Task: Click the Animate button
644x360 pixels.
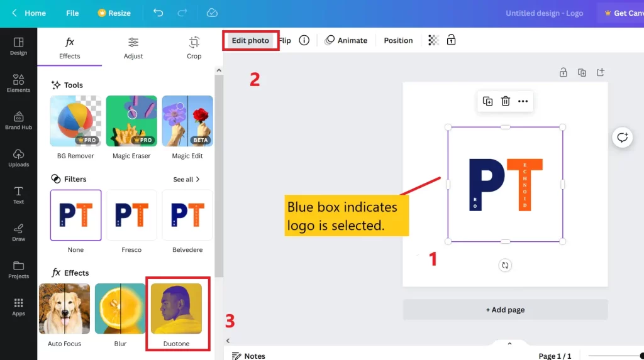Action: coord(347,40)
